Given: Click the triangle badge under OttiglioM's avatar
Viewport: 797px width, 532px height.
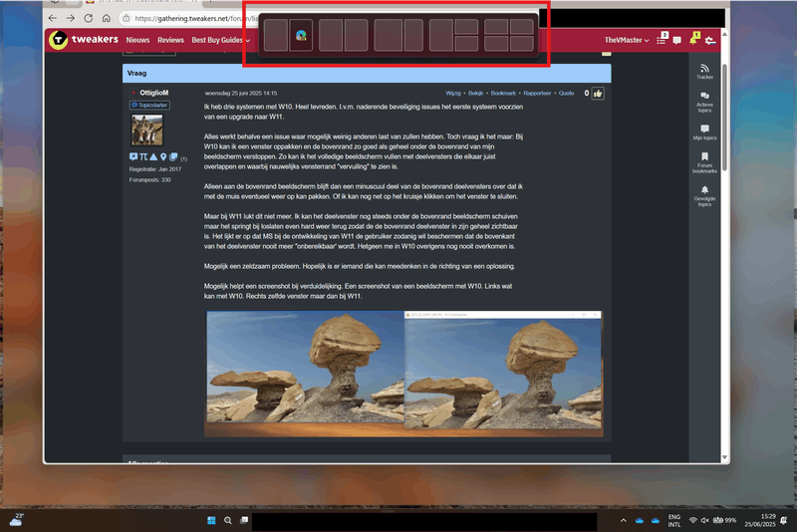Looking at the screenshot, I should (153, 157).
